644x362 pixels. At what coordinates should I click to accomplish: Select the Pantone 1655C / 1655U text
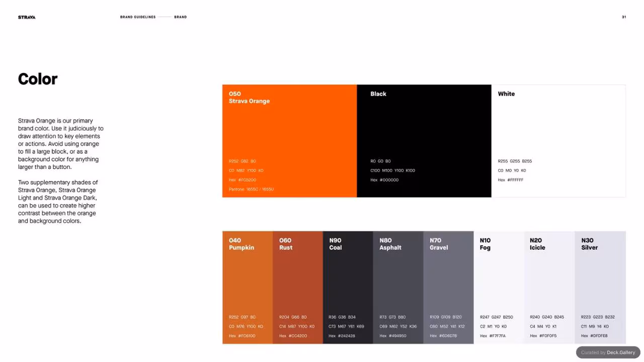pyautogui.click(x=251, y=190)
